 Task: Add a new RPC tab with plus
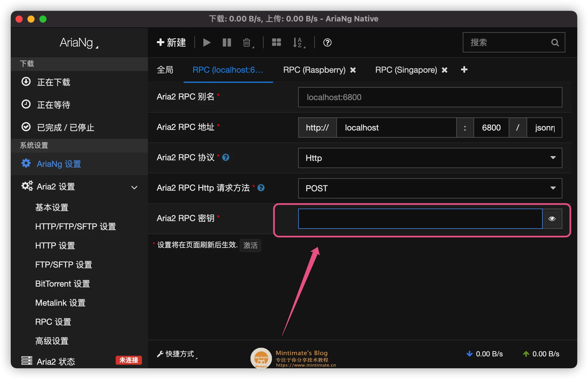pyautogui.click(x=464, y=70)
